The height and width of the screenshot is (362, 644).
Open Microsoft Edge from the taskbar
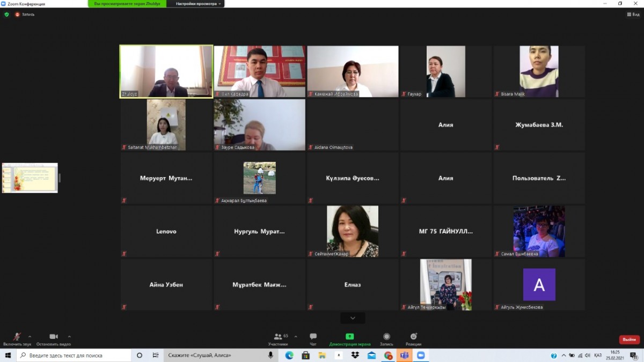tap(289, 355)
